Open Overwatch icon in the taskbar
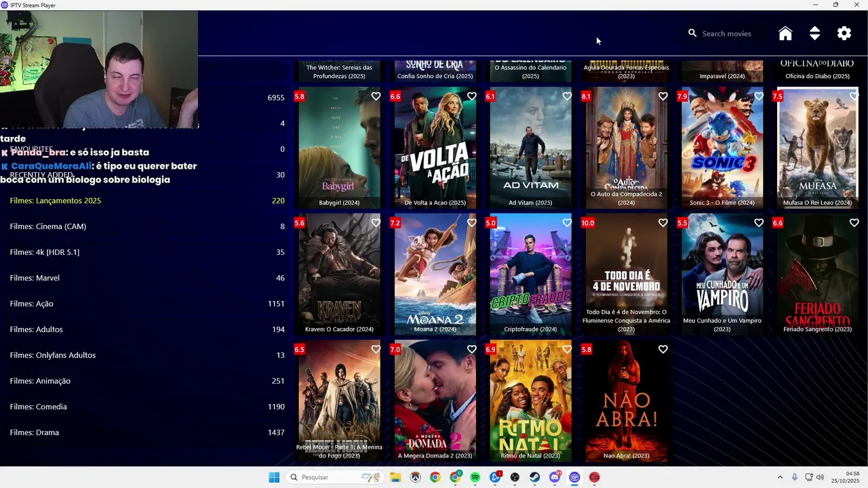This screenshot has height=488, width=868. click(x=415, y=477)
